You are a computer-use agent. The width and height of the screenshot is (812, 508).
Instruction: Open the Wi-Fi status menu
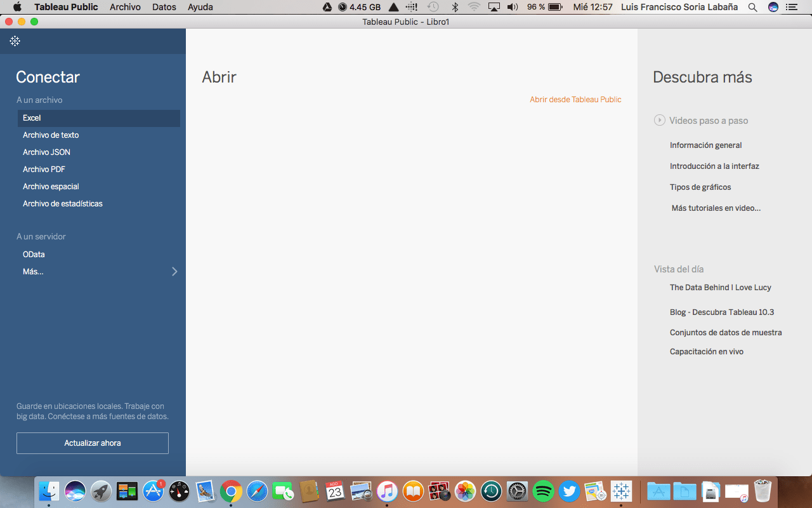pos(474,7)
